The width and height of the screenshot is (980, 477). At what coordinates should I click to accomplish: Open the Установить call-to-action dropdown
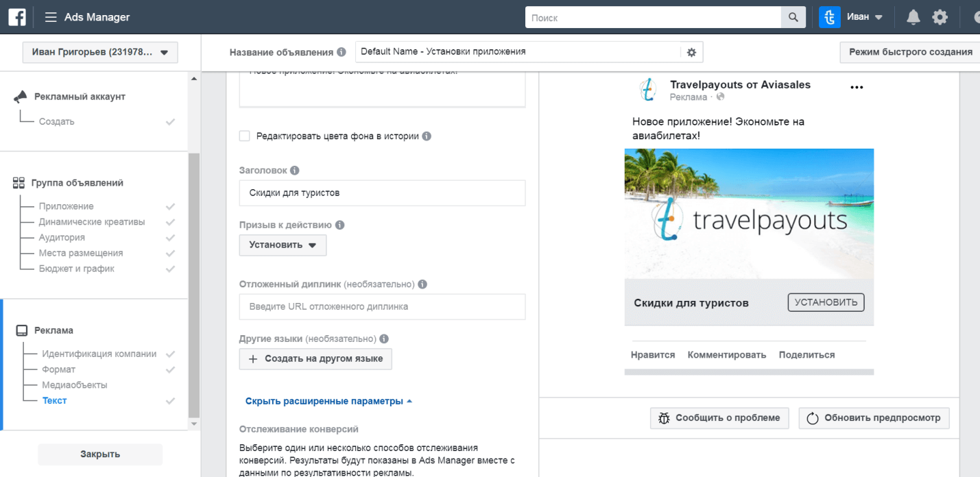pos(283,245)
